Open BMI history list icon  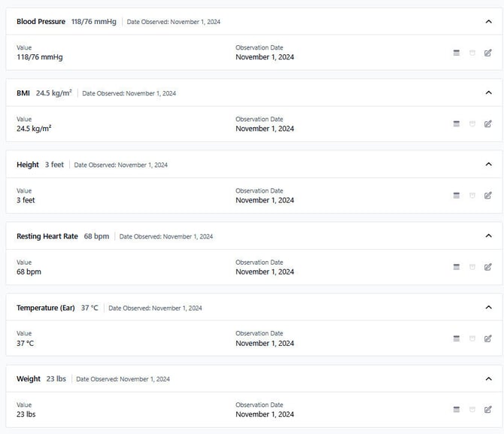(x=457, y=124)
